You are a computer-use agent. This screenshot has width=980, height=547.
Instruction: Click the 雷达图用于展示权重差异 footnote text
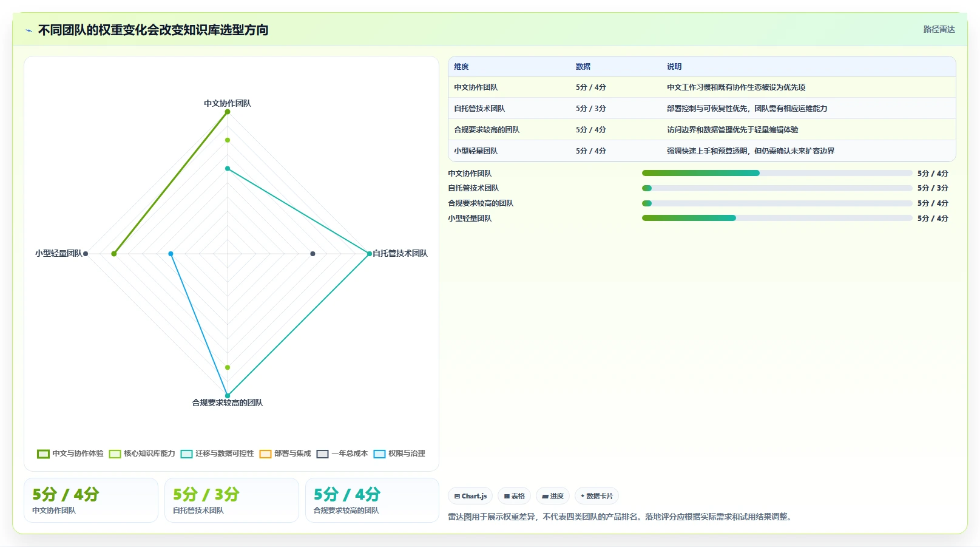click(x=621, y=517)
